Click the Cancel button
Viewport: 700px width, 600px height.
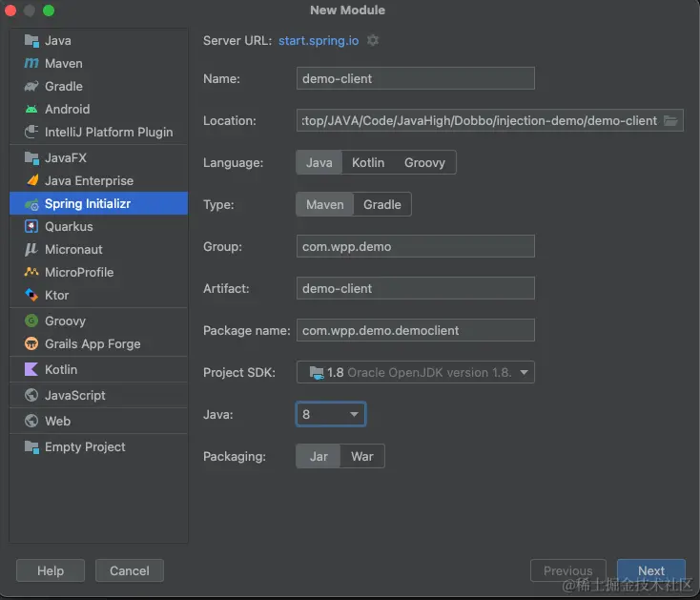130,571
